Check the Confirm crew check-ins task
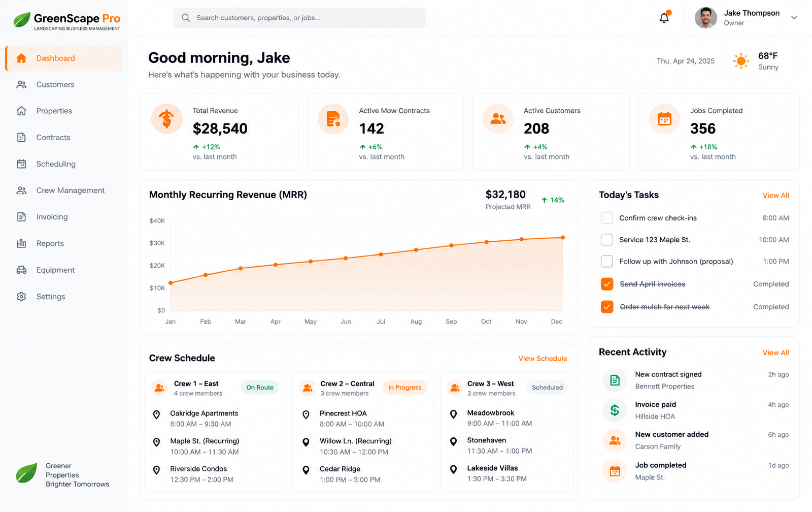This screenshot has width=812, height=512. click(607, 218)
